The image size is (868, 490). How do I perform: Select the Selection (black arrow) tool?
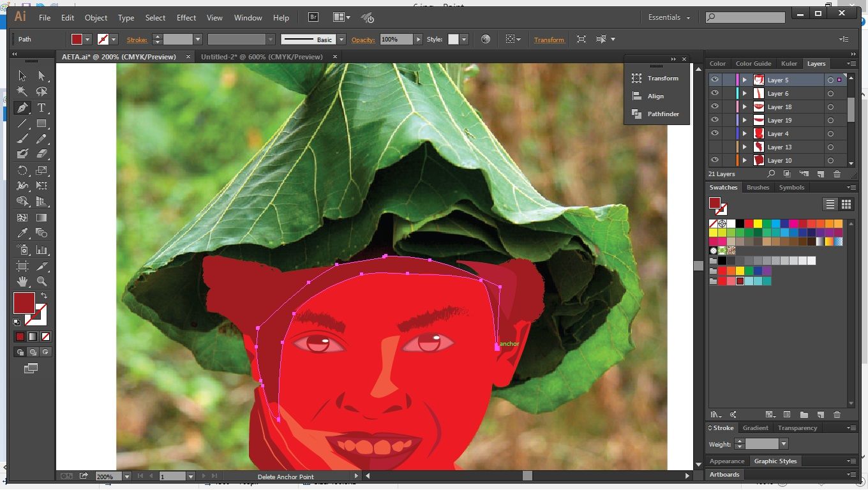coord(22,76)
